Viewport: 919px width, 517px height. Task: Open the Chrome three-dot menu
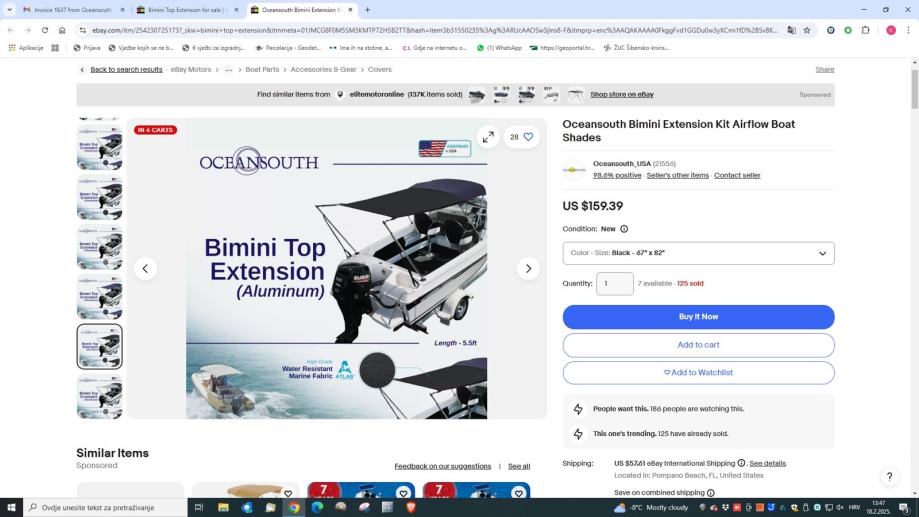pos(908,30)
